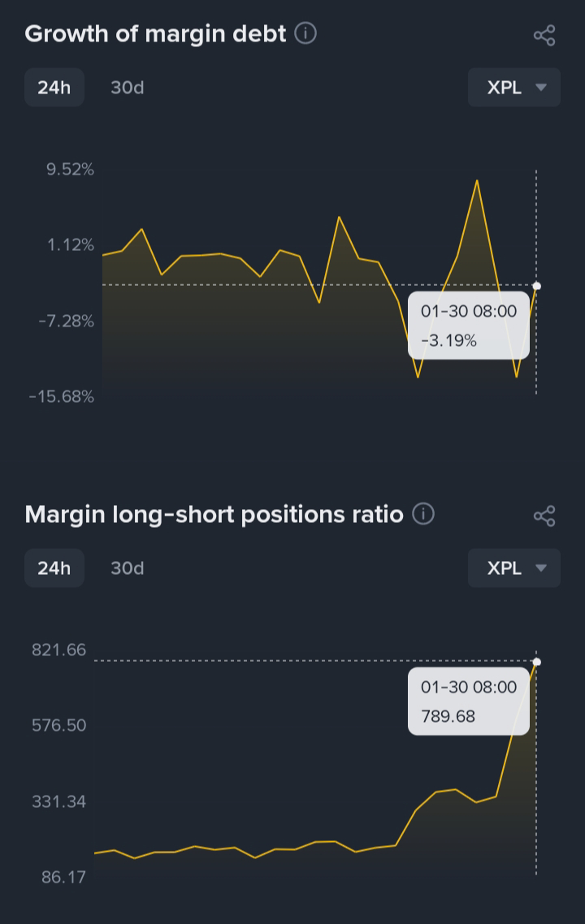This screenshot has height=924, width=585.
Task: Click dropdown arrow beside XPL in debt chart
Action: (x=541, y=88)
